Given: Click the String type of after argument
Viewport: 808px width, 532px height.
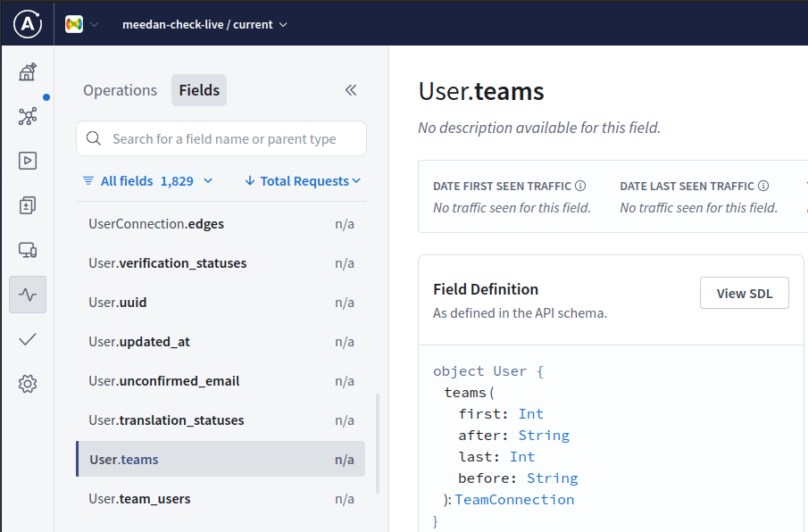Looking at the screenshot, I should tap(544, 436).
